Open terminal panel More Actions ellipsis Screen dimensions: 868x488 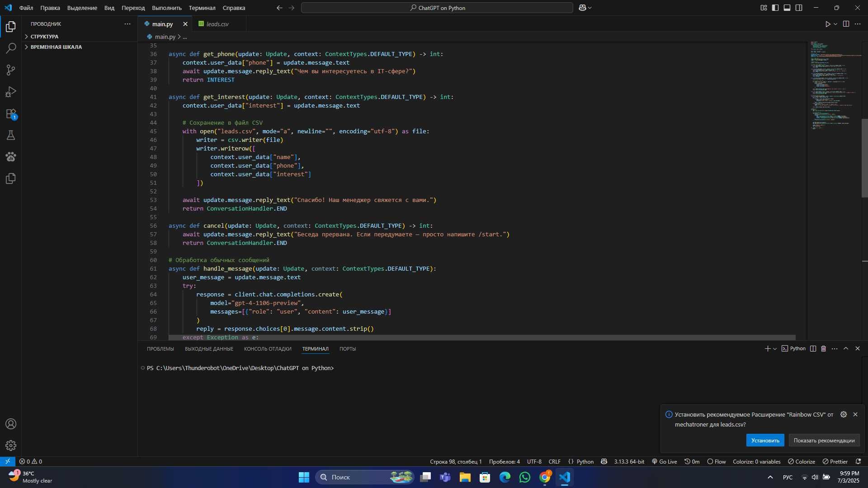pyautogui.click(x=835, y=348)
